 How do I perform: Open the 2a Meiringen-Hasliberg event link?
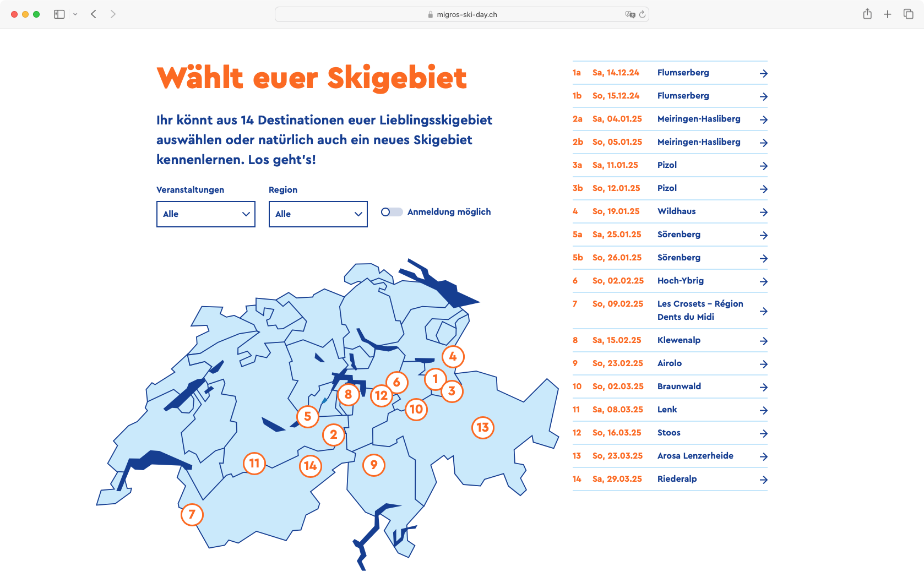pyautogui.click(x=670, y=119)
